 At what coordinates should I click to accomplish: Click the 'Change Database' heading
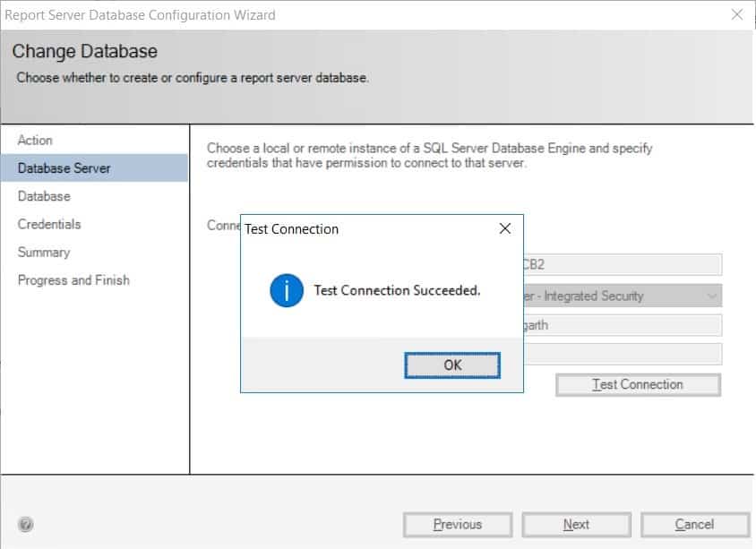(85, 52)
